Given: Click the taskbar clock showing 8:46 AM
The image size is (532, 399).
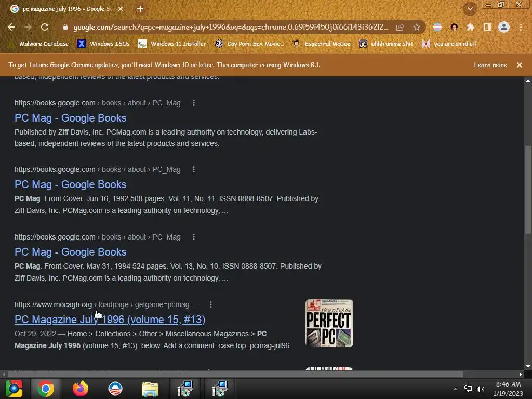Looking at the screenshot, I should [508, 389].
